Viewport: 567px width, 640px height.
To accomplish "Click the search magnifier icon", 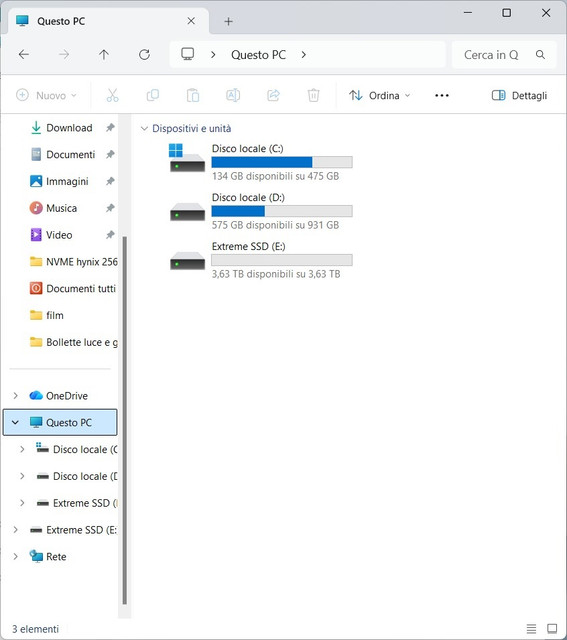I will [x=540, y=55].
